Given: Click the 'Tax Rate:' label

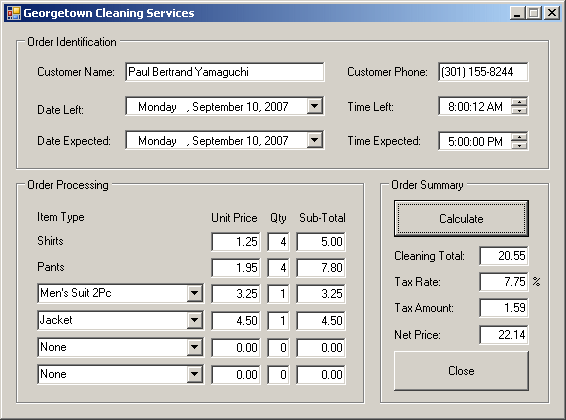Looking at the screenshot, I should (417, 282).
